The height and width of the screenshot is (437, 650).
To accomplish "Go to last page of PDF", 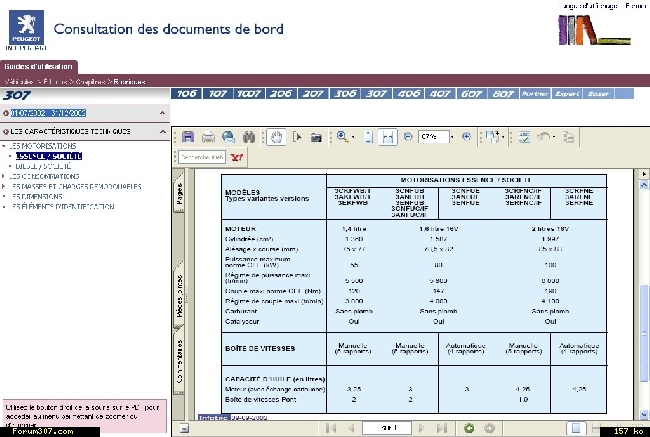I will [x=442, y=428].
